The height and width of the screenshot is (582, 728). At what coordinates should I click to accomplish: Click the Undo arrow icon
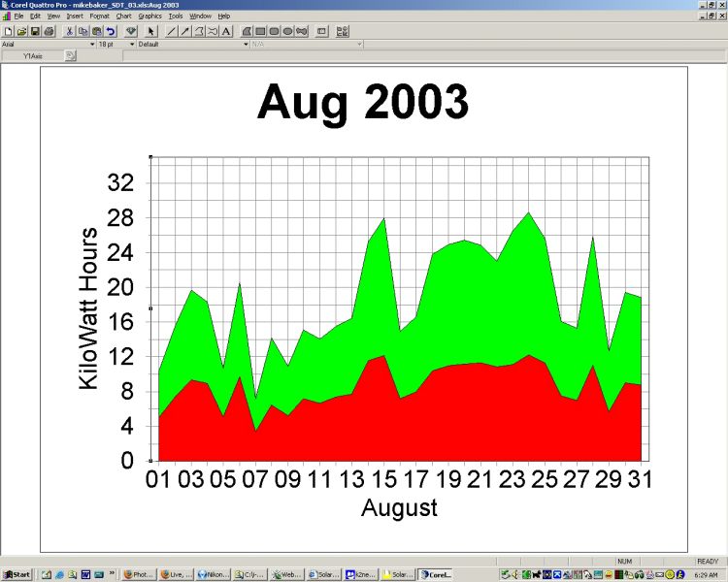click(111, 31)
